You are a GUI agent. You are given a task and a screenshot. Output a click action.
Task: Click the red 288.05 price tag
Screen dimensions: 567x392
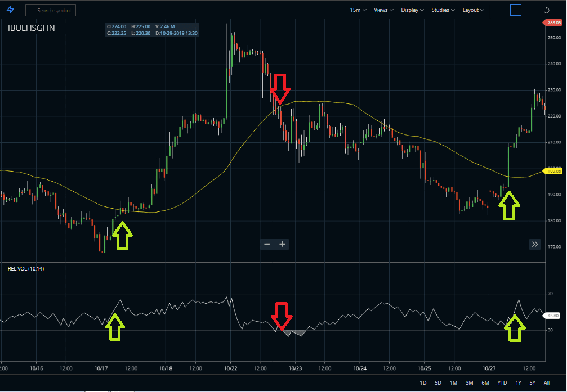coord(552,22)
